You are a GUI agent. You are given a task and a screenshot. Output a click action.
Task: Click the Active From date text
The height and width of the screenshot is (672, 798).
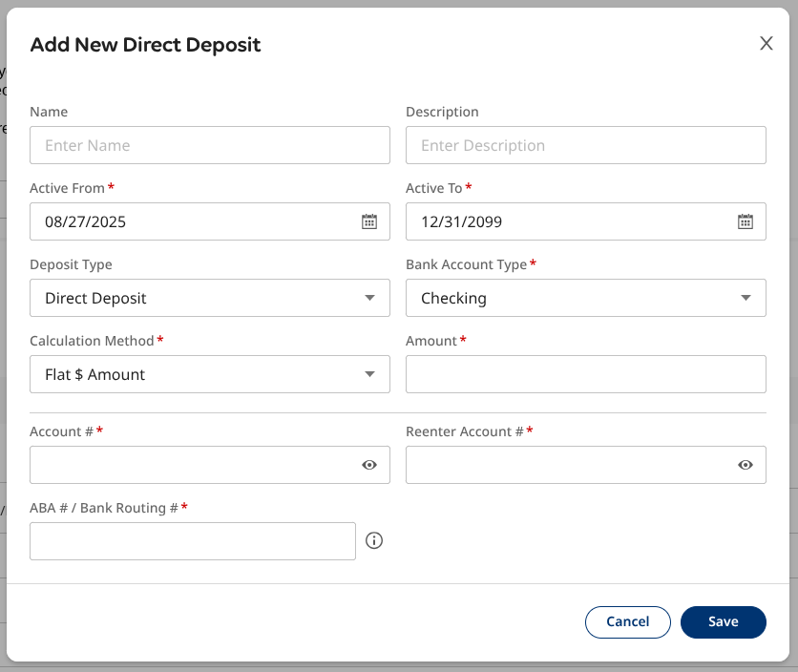[x=86, y=221]
